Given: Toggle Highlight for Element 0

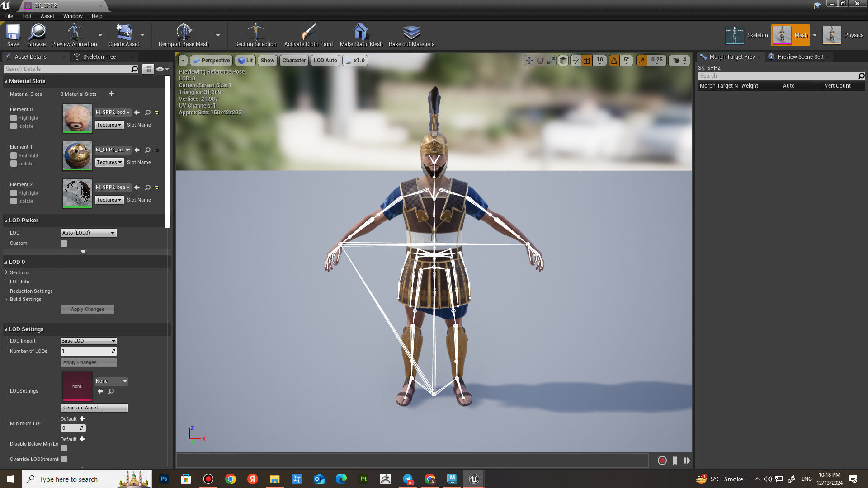Looking at the screenshot, I should 14,118.
